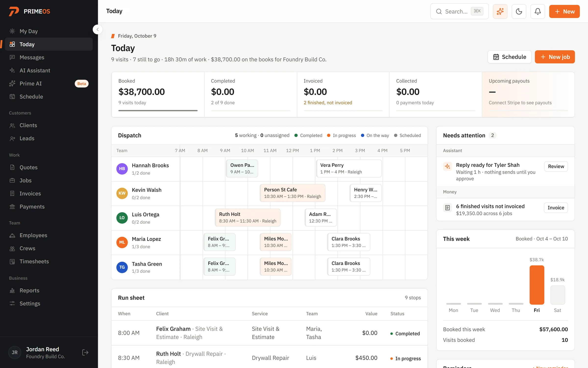Click the Clients people icon
The width and height of the screenshot is (588, 368).
pos(12,125)
